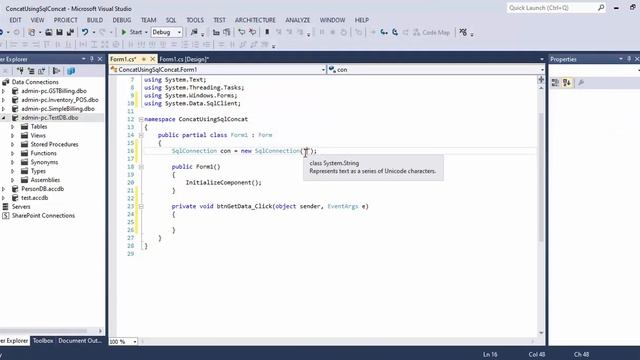640x360 pixels.
Task: Open the Start button dropdown arrow
Action: click(x=146, y=32)
